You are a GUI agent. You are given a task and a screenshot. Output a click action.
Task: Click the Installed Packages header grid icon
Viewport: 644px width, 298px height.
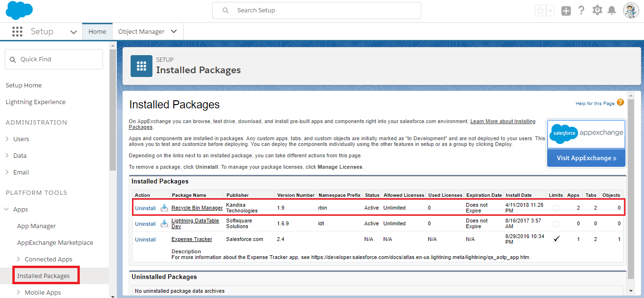click(142, 66)
